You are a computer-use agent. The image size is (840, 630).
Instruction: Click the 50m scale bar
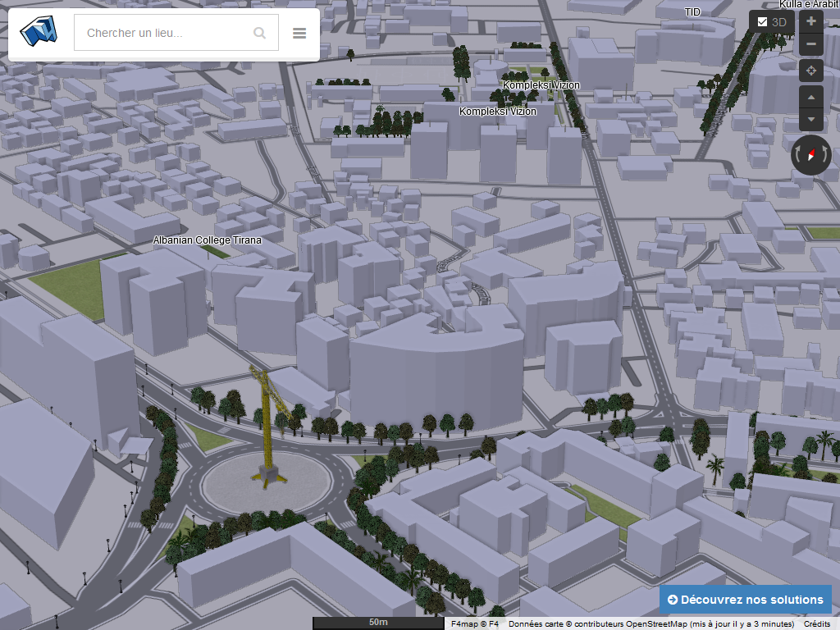point(378,623)
